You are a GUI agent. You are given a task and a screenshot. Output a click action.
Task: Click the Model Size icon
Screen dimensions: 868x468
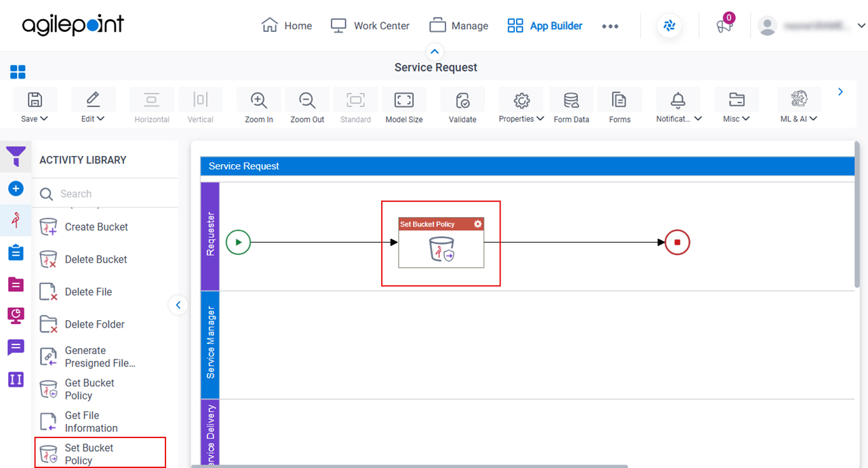pyautogui.click(x=404, y=100)
